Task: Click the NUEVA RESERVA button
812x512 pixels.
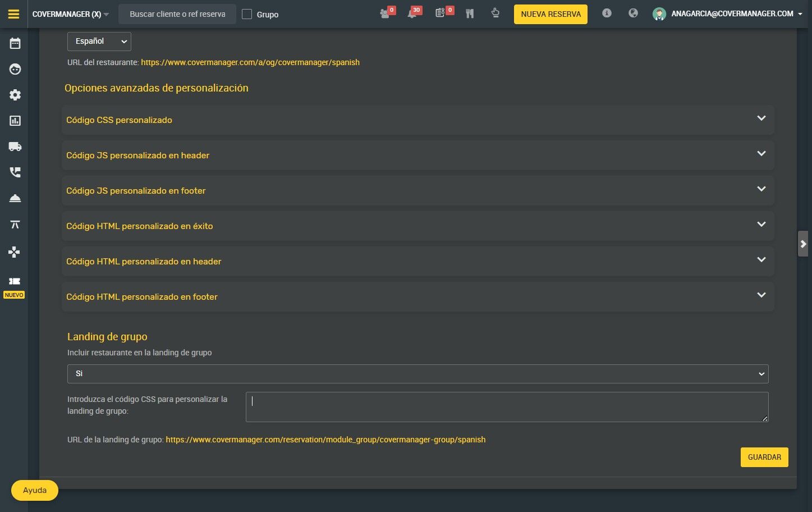Action: coord(550,14)
